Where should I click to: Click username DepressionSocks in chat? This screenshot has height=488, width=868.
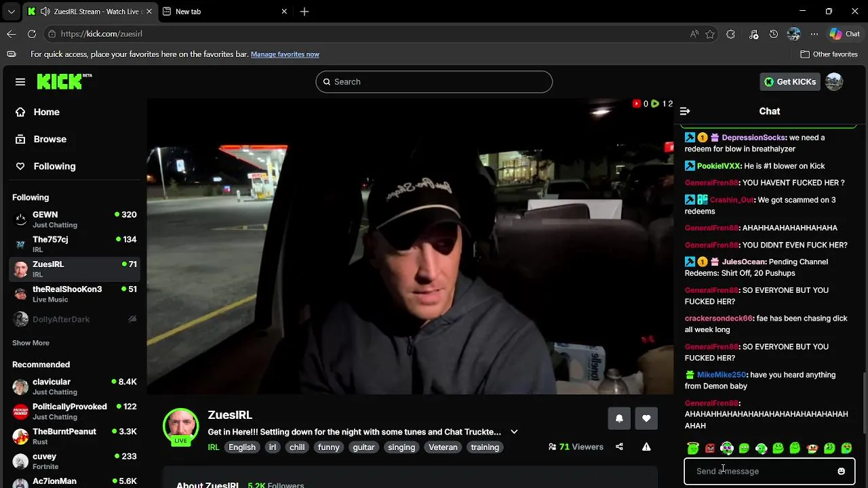pos(754,138)
